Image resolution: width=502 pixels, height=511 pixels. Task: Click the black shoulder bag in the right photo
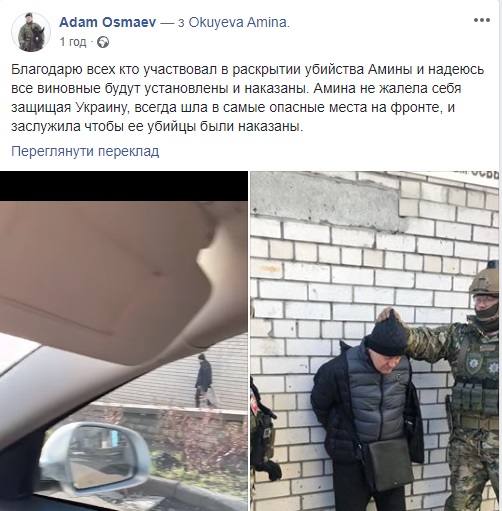pos(390,464)
